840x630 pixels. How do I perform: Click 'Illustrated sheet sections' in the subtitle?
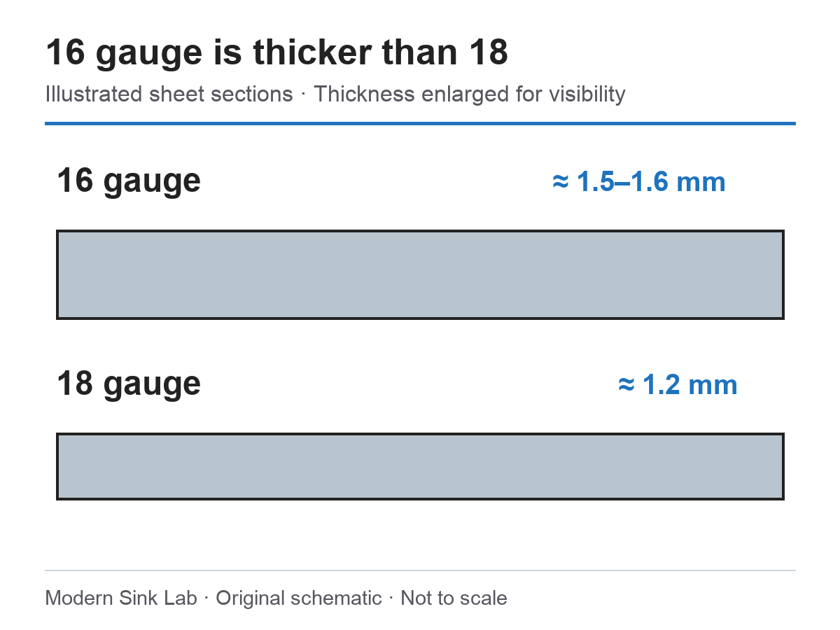point(169,94)
